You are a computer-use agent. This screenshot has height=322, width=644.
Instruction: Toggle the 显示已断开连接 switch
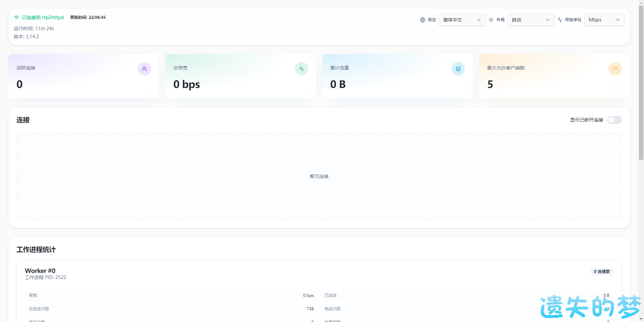(614, 120)
